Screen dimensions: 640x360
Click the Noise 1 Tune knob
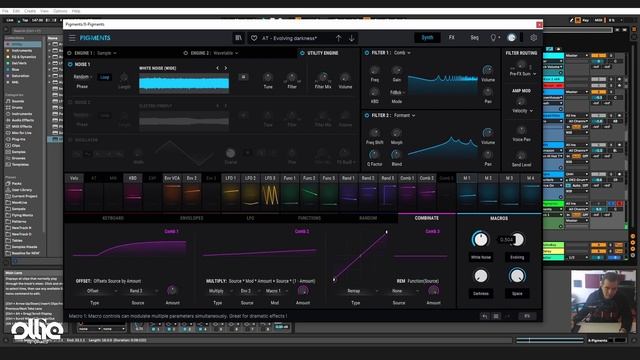(268, 78)
